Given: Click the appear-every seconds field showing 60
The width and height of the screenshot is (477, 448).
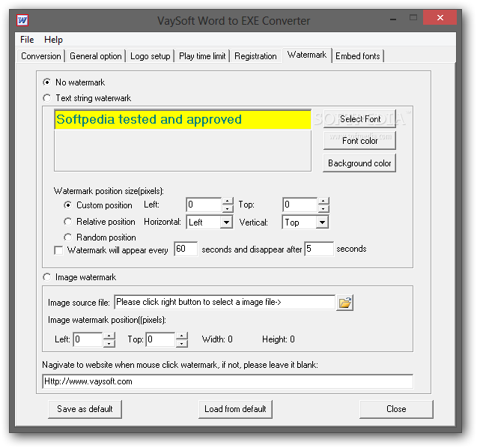Looking at the screenshot, I should tap(186, 249).
